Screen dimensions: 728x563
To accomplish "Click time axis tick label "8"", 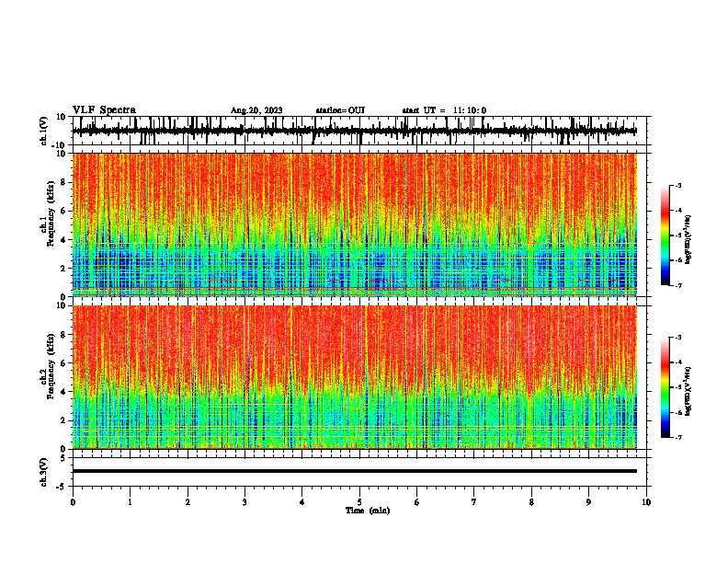I will [531, 502].
